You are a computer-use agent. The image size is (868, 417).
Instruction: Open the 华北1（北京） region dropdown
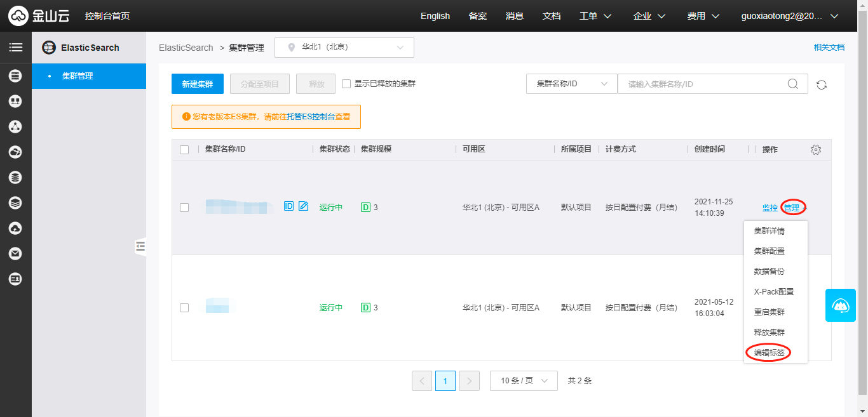[344, 48]
